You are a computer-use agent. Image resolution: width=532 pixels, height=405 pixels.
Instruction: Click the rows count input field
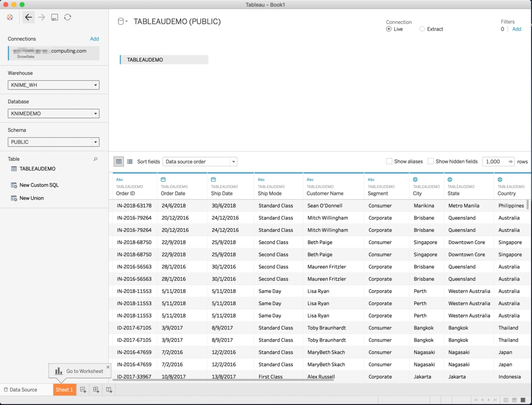pyautogui.click(x=495, y=161)
